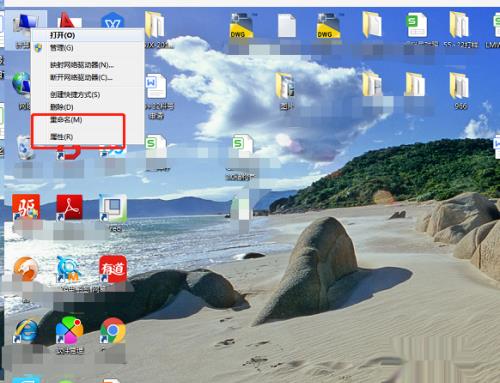Select the colorful pinwheel app shortcut
The height and width of the screenshot is (383, 500).
[69, 331]
